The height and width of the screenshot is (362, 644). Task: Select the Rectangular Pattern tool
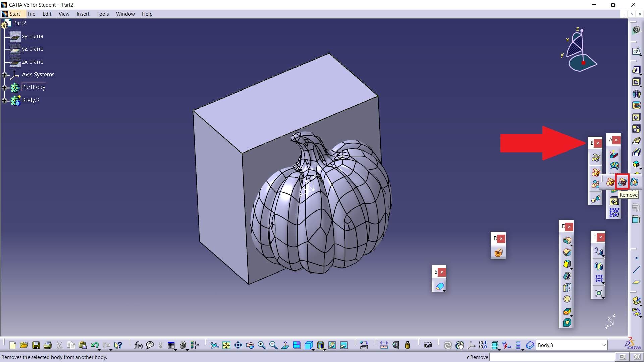pyautogui.click(x=599, y=279)
